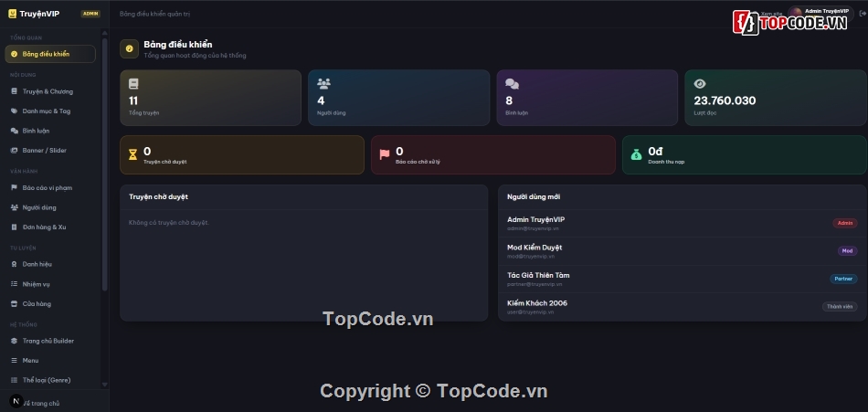Click the Bình luận count 8
This screenshot has height=412, width=868.
coord(509,100)
